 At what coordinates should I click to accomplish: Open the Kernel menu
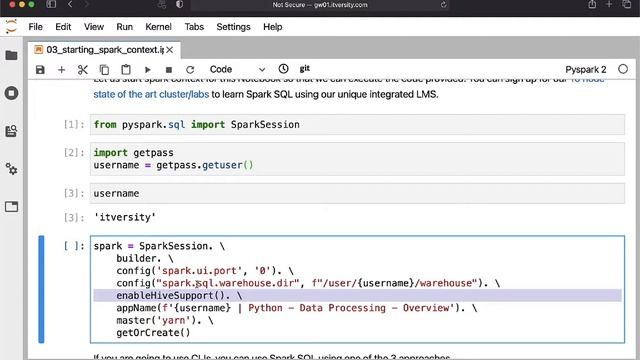point(158,27)
